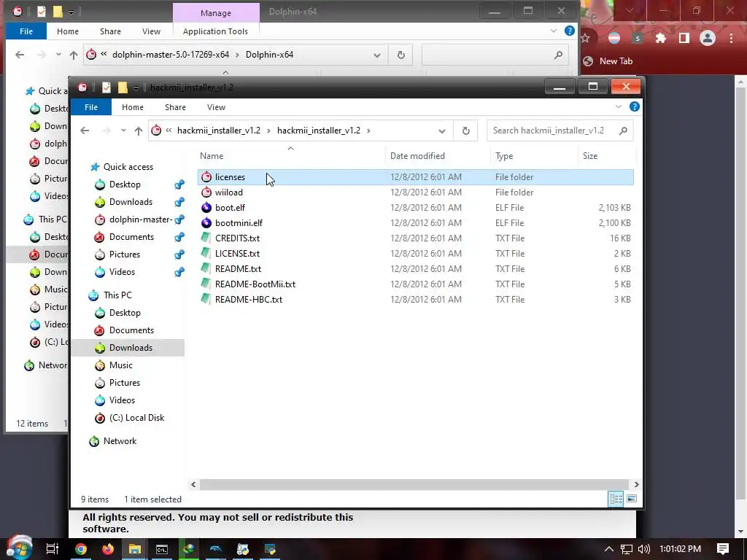The height and width of the screenshot is (560, 747).
Task: Sort files by Name column
Action: coord(290,156)
